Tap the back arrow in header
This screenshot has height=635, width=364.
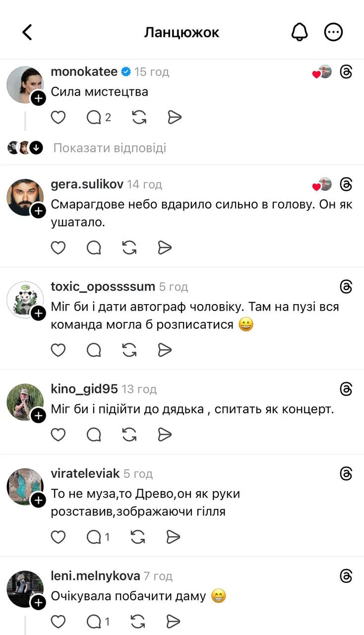(27, 32)
